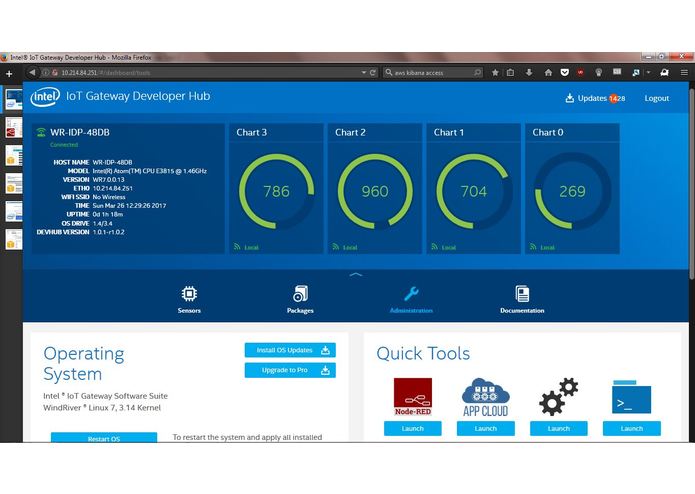The image size is (695, 494).
Task: Open bookmarks list icon in toolbar
Action: pos(510,72)
